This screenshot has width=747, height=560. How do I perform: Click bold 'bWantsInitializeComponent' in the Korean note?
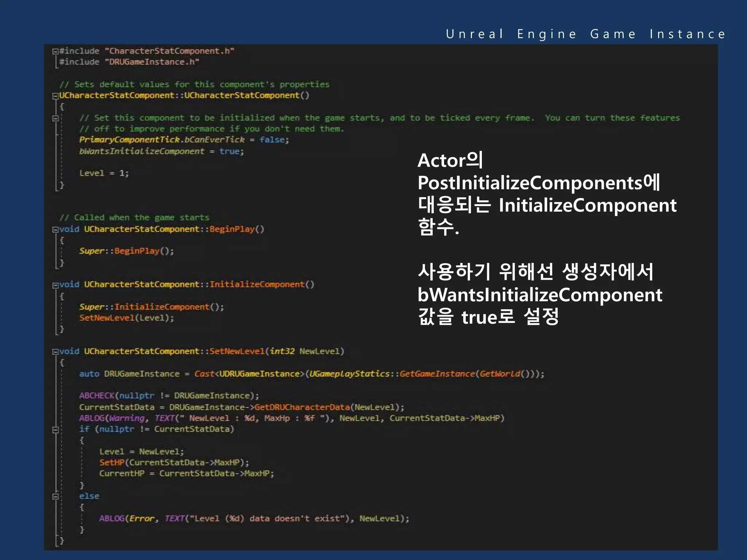pyautogui.click(x=540, y=295)
